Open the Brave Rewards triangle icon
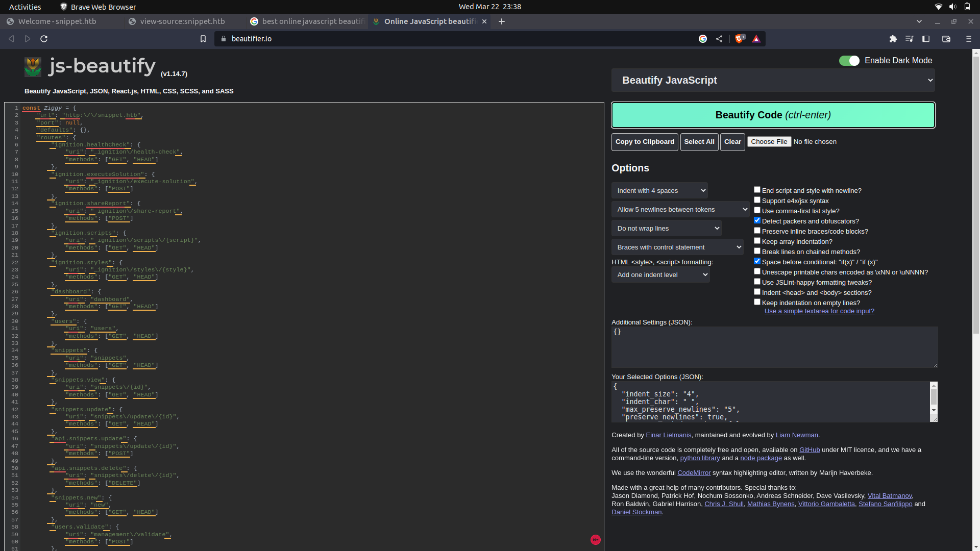 [756, 38]
